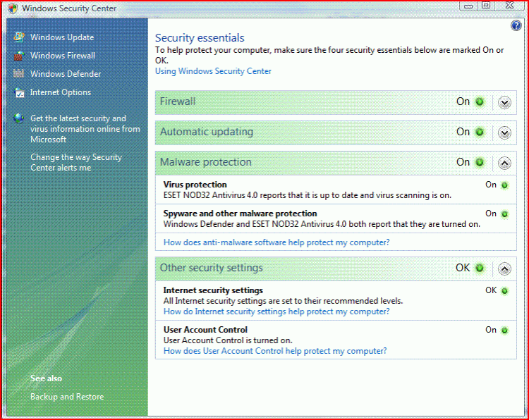Click the Internet Options icon
This screenshot has width=529, height=420.
(19, 92)
